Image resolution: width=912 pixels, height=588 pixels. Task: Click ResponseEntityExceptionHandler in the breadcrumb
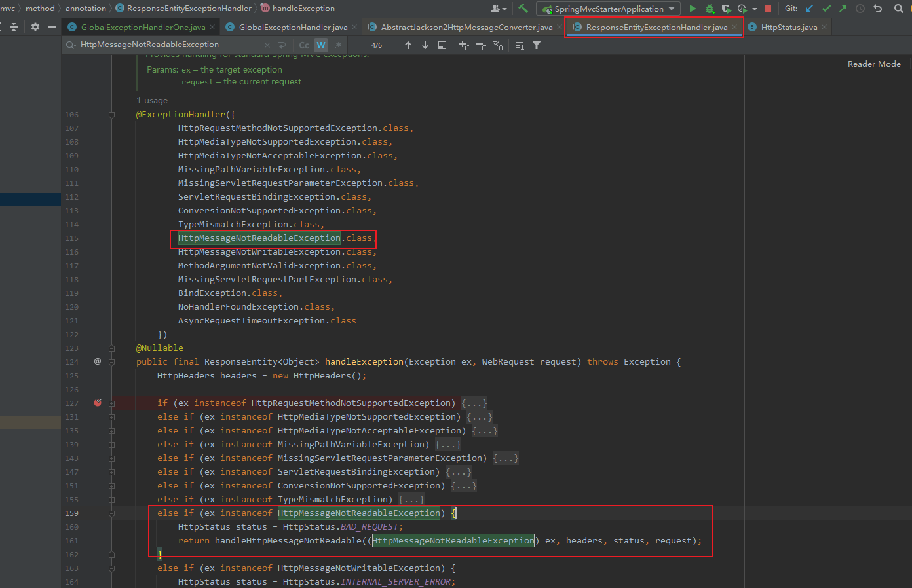click(189, 9)
